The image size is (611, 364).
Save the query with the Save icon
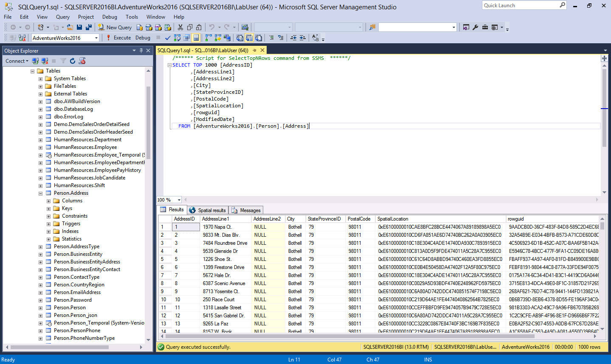pyautogui.click(x=79, y=27)
